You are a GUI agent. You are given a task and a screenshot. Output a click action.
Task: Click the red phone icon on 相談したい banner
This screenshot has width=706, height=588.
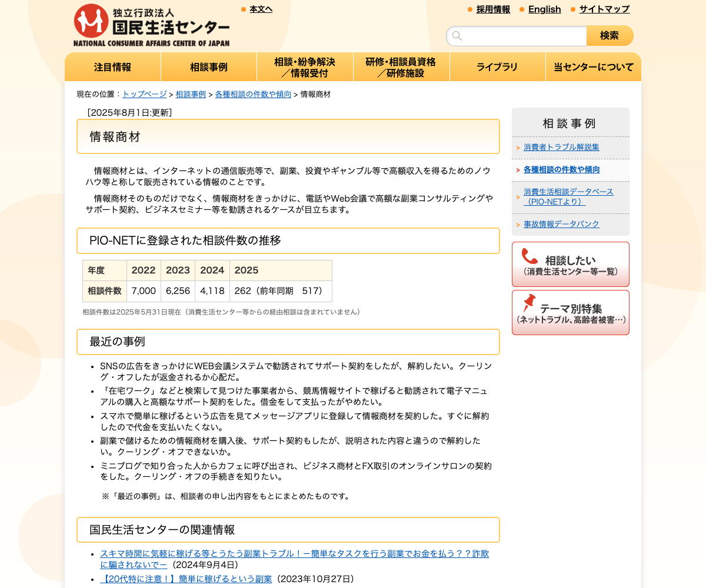[529, 256]
